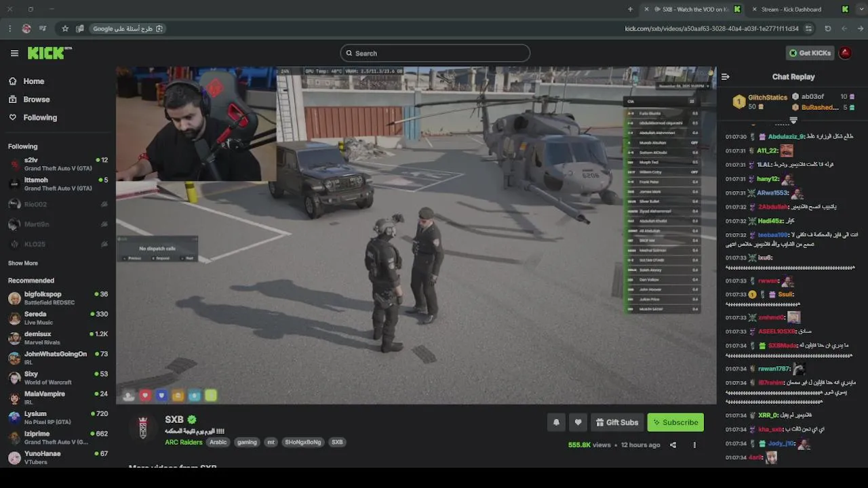Bookmark this page with the star icon
The height and width of the screenshot is (488, 868).
[65, 28]
